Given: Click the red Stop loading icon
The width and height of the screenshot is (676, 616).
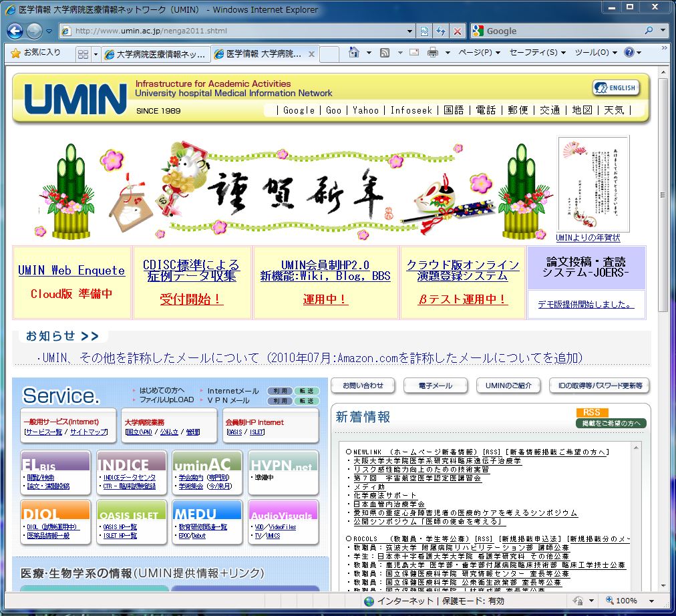Looking at the screenshot, I should tap(458, 31).
